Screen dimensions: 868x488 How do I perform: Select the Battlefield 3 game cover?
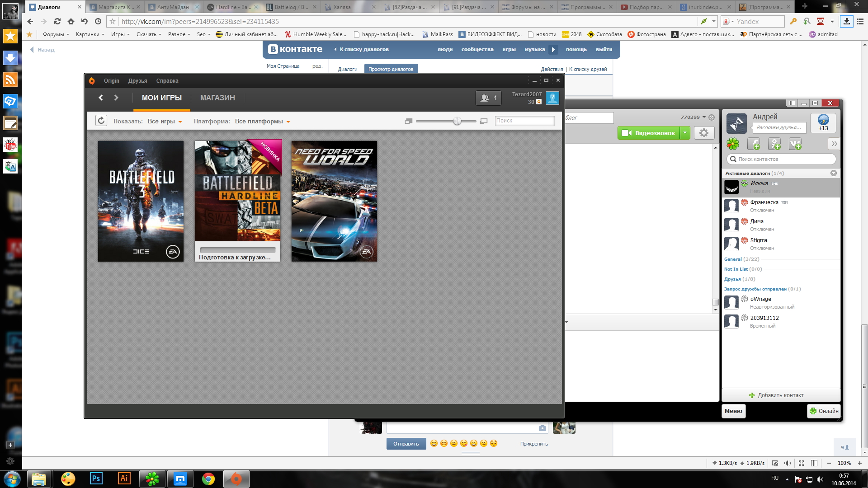coord(141,201)
